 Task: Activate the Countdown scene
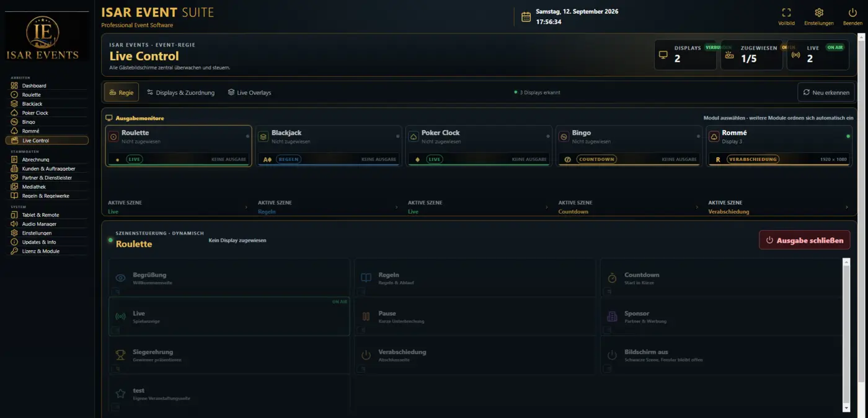pyautogui.click(x=720, y=278)
